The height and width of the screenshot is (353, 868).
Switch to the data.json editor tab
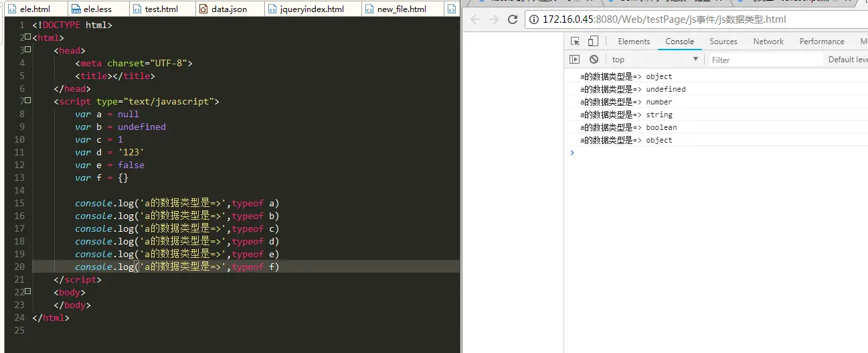pos(229,9)
